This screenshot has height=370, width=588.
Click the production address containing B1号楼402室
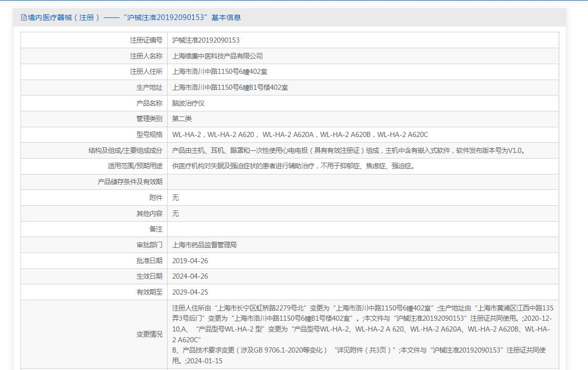[230, 87]
